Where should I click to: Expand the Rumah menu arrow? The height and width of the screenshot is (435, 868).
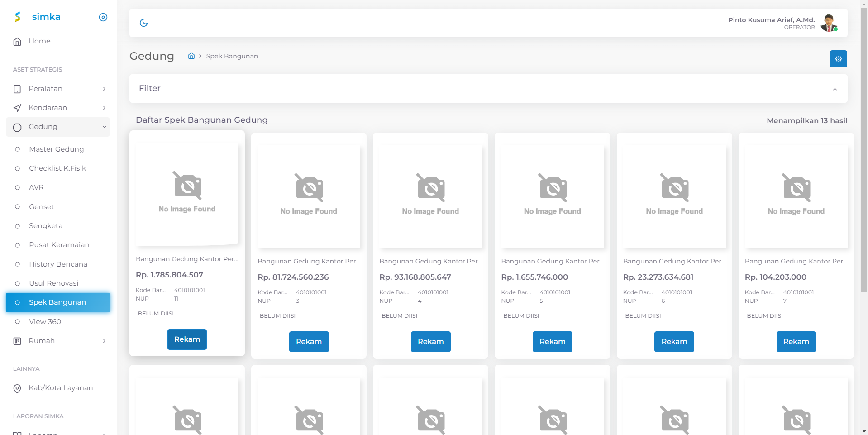(104, 341)
